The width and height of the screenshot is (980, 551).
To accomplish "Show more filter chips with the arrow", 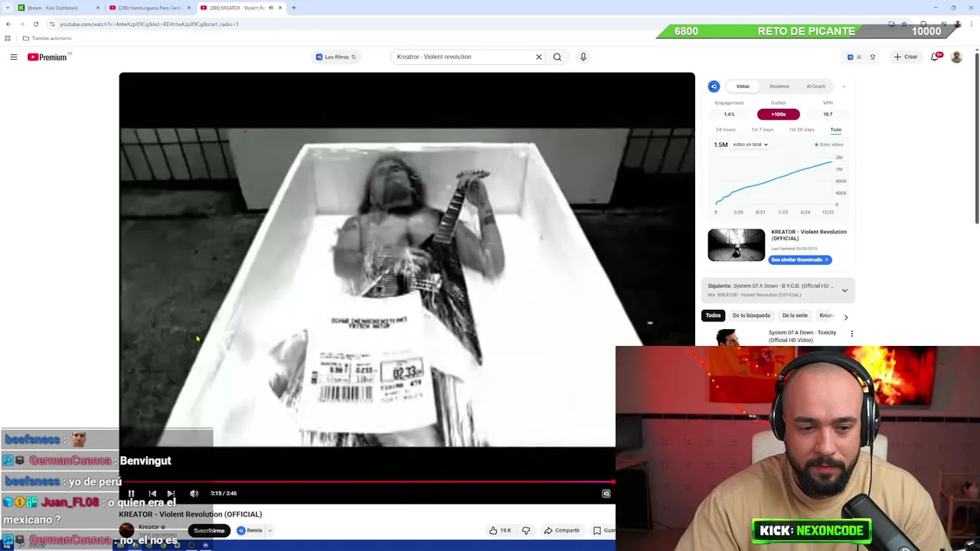I will pos(845,317).
